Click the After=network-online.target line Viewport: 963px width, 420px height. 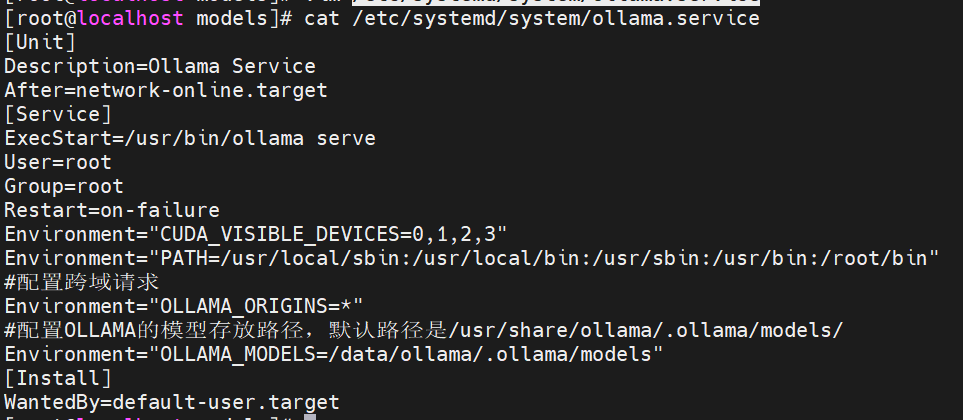(x=166, y=91)
